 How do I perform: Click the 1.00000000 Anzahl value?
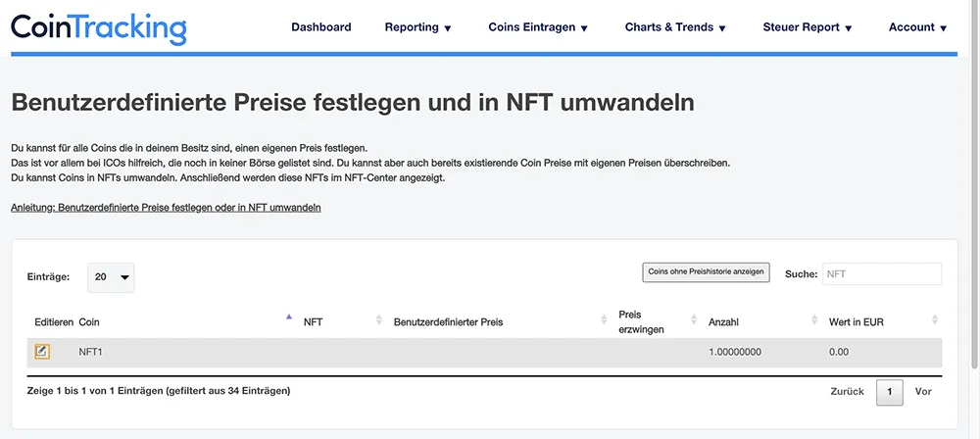pyautogui.click(x=735, y=352)
